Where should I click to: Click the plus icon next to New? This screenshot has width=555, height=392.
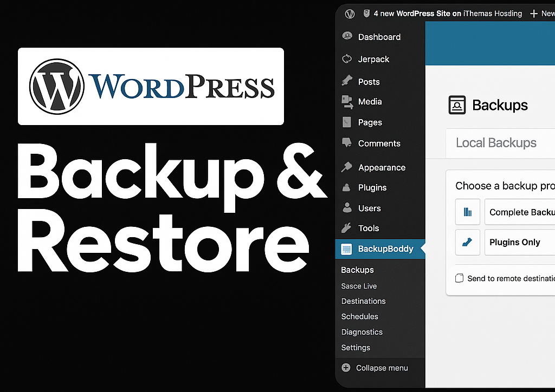click(534, 14)
